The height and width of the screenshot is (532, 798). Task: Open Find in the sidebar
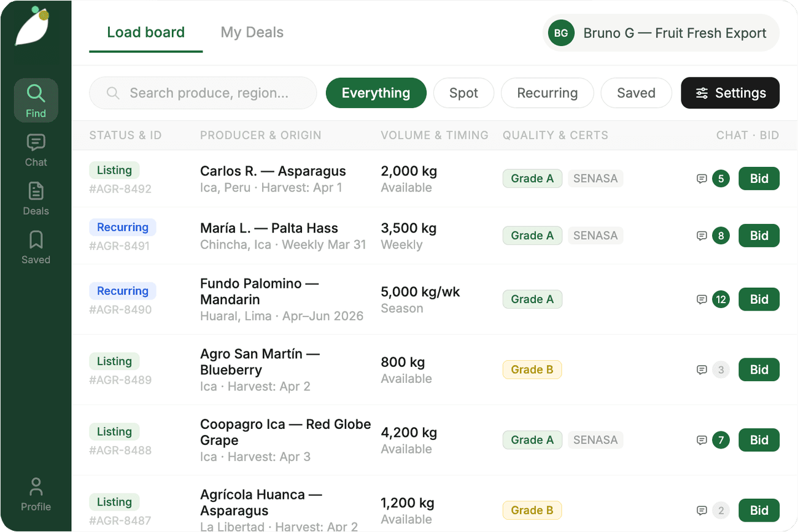pyautogui.click(x=36, y=101)
